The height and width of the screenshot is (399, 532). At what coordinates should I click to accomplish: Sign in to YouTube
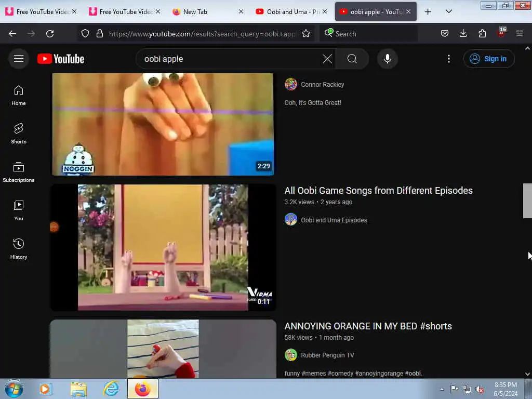pos(488,59)
